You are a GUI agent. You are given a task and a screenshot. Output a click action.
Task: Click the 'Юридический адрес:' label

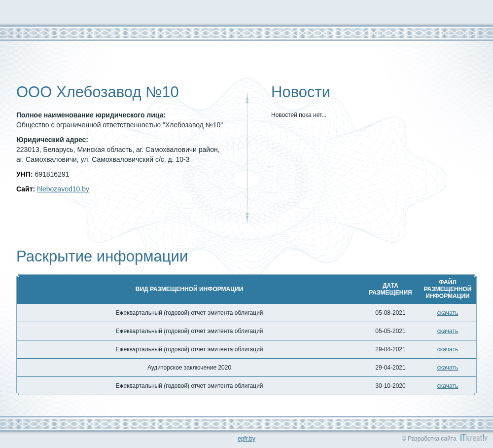(52, 140)
